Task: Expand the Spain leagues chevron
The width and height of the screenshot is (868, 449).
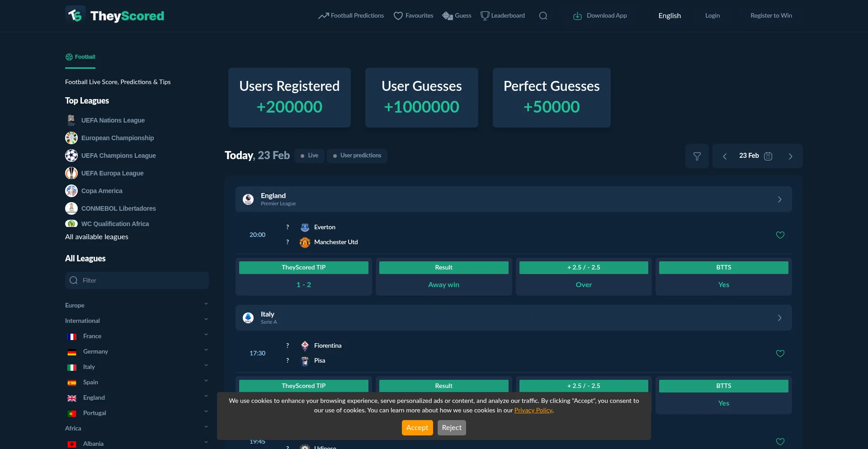Action: pos(206,381)
